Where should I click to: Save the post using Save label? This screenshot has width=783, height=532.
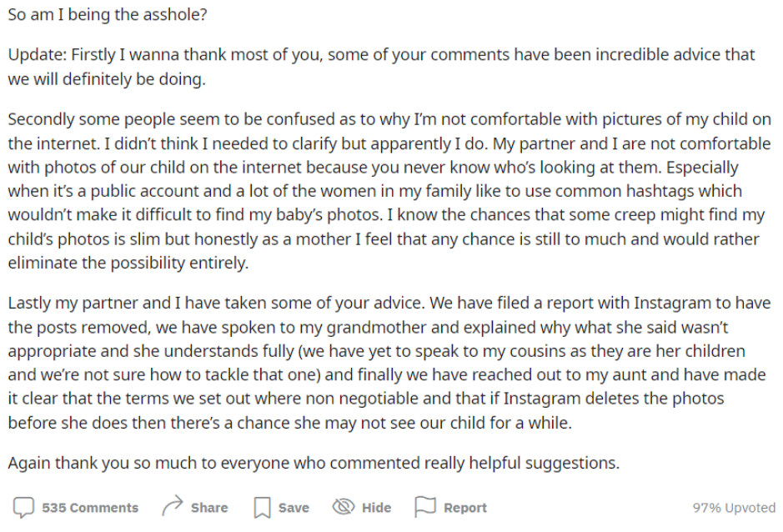point(294,508)
